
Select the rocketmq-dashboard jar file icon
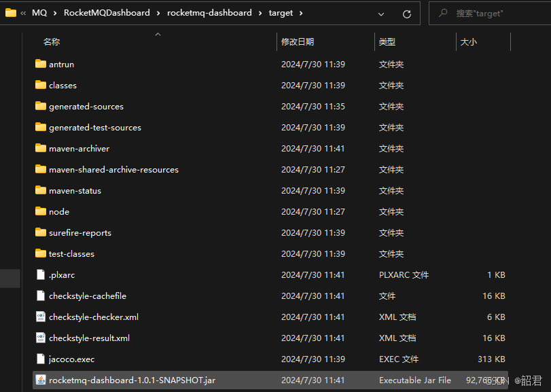[x=41, y=380]
